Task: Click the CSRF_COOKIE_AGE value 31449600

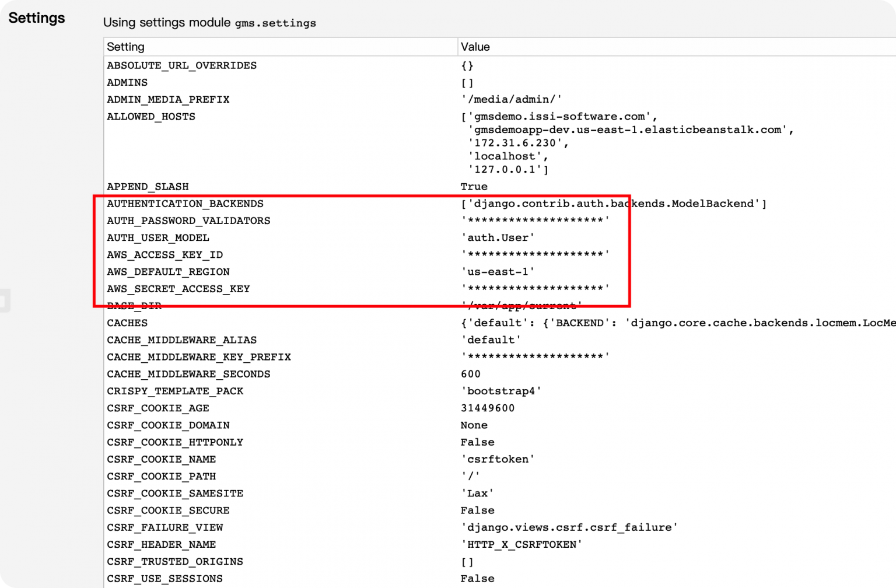Action: click(488, 408)
